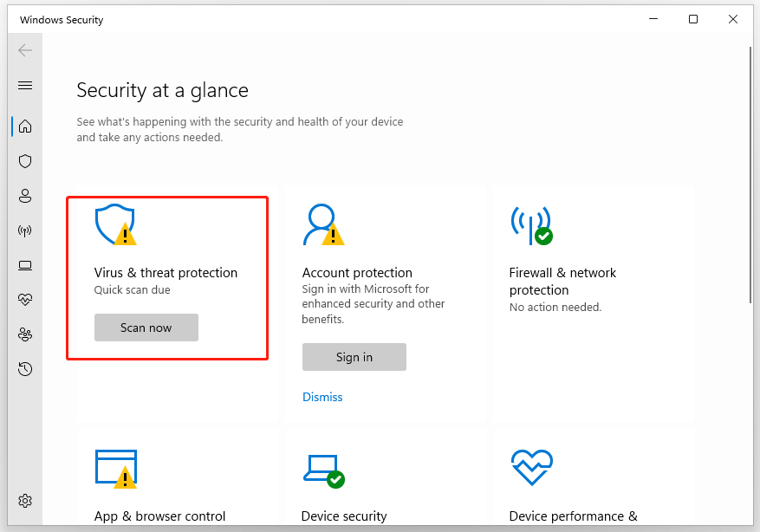
Task: Open Firewall & network protection heading
Action: (562, 282)
